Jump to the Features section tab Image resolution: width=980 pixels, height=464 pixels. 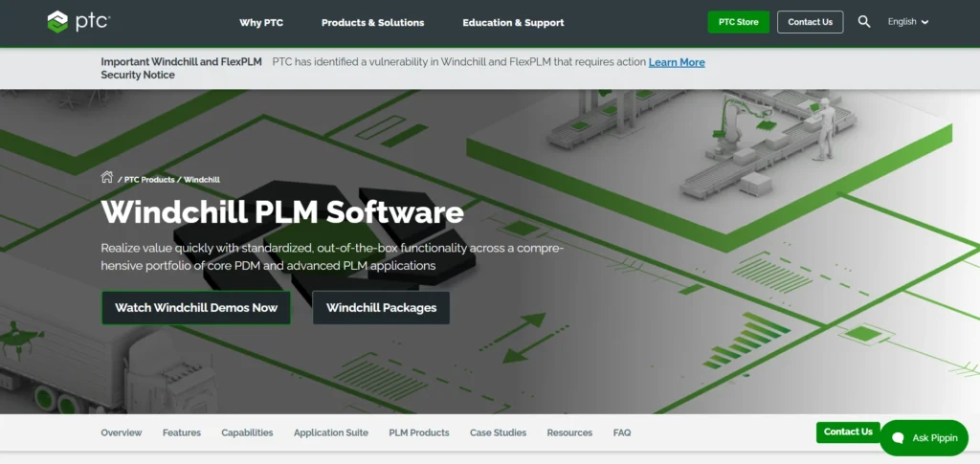[x=182, y=432]
